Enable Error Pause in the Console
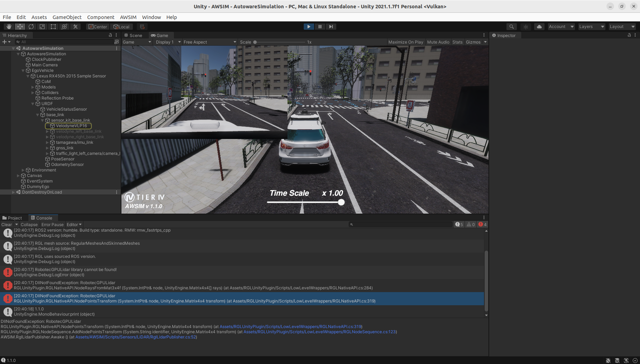The image size is (640, 364). click(x=52, y=224)
